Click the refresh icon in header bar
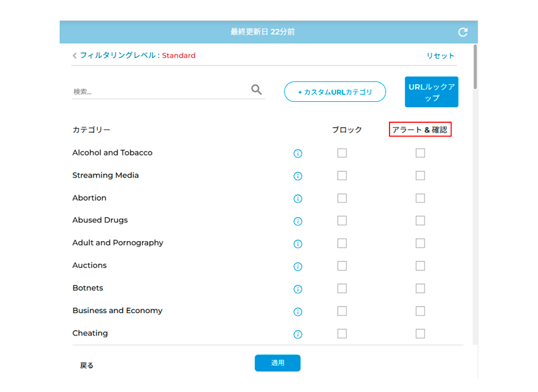 pyautogui.click(x=463, y=32)
